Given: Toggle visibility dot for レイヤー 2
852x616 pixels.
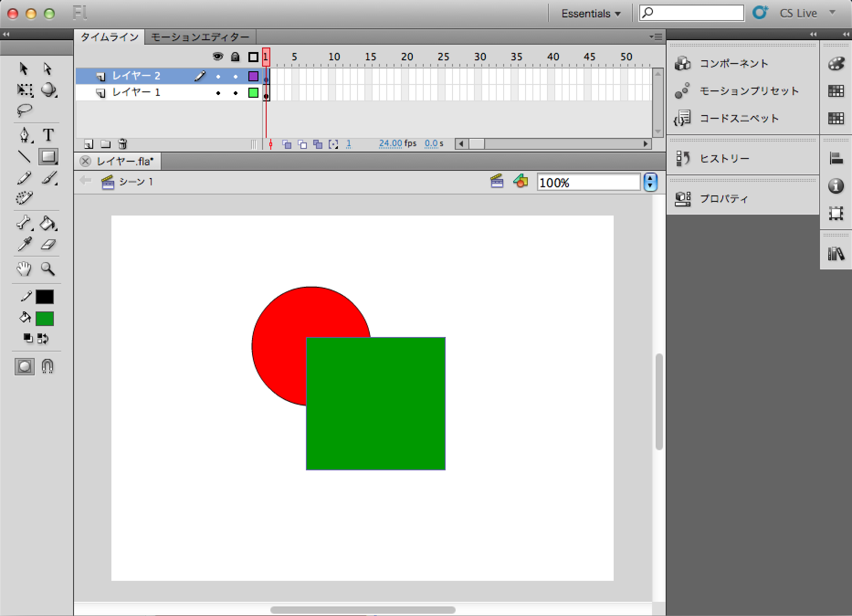Looking at the screenshot, I should click(218, 76).
